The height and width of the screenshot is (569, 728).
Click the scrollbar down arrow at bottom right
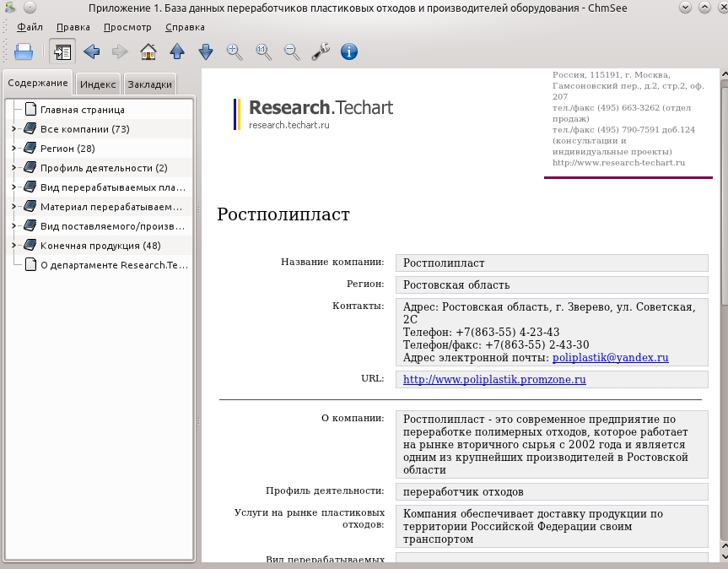(725, 556)
